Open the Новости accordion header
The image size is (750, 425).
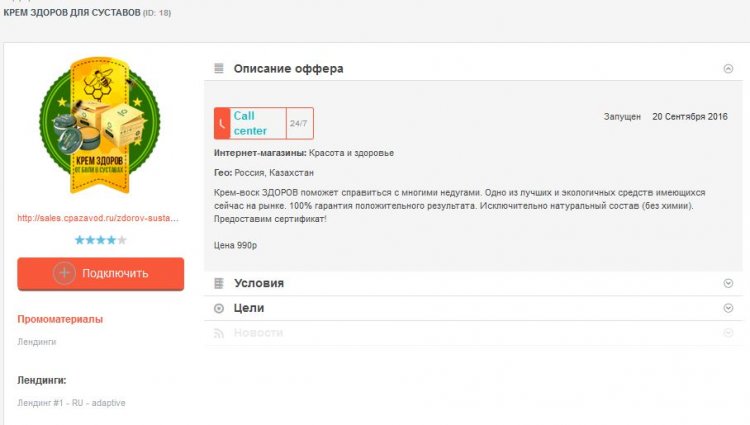click(259, 333)
